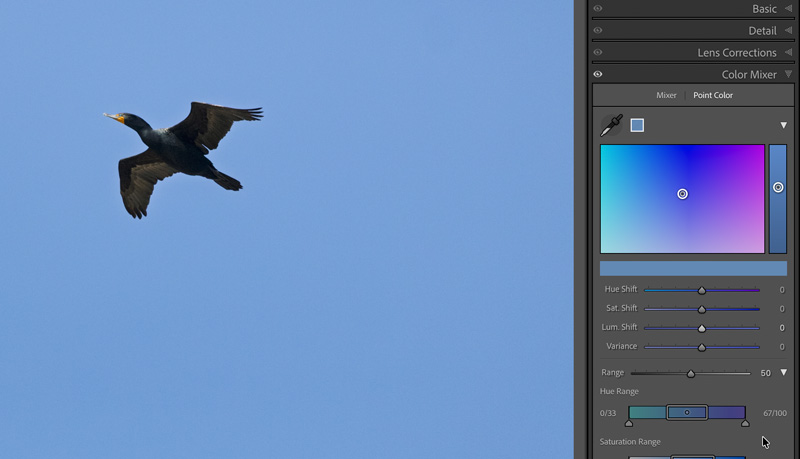Image resolution: width=800 pixels, height=459 pixels.
Task: Click the Hue Shift slider handle
Action: [x=702, y=290]
